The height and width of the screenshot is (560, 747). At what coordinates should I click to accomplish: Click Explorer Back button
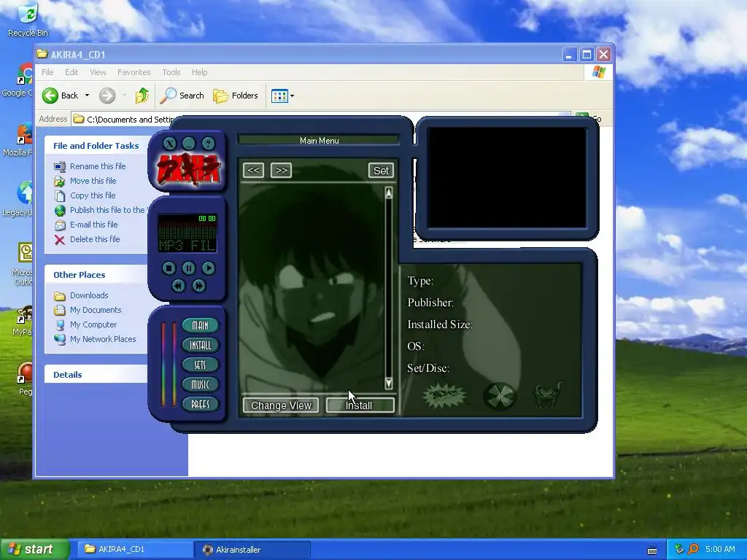[60, 96]
